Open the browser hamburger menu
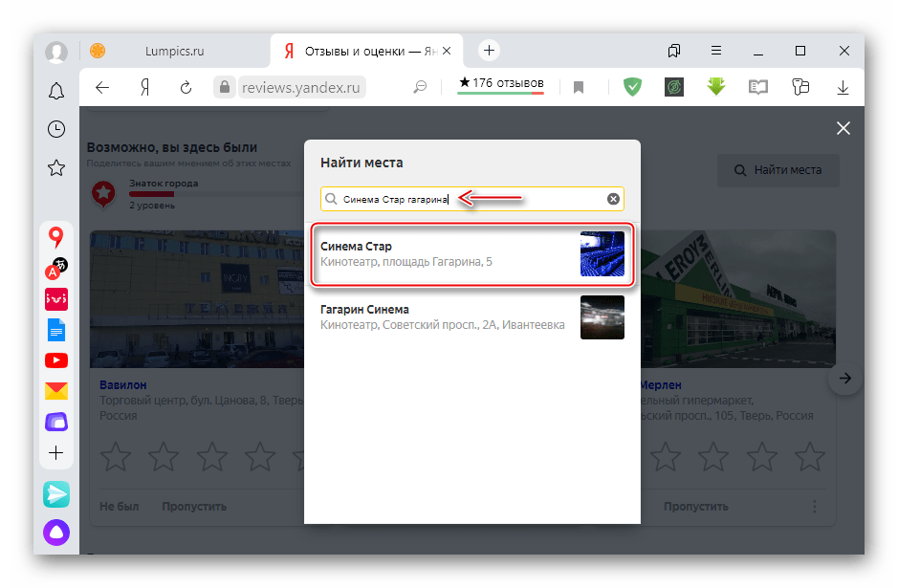The image size is (898, 588). 716,51
